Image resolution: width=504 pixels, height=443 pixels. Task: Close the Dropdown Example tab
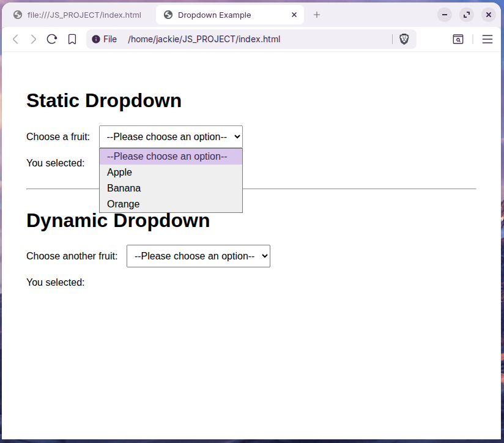294,15
